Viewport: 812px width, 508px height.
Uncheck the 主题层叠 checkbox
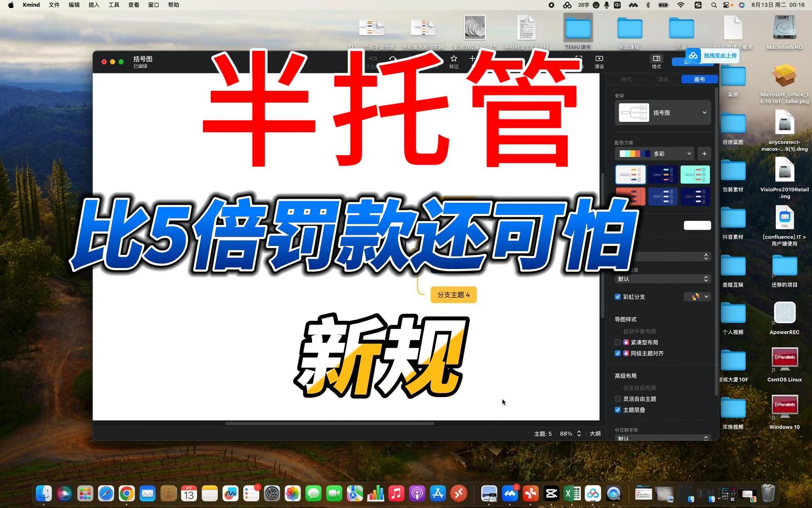click(x=618, y=410)
